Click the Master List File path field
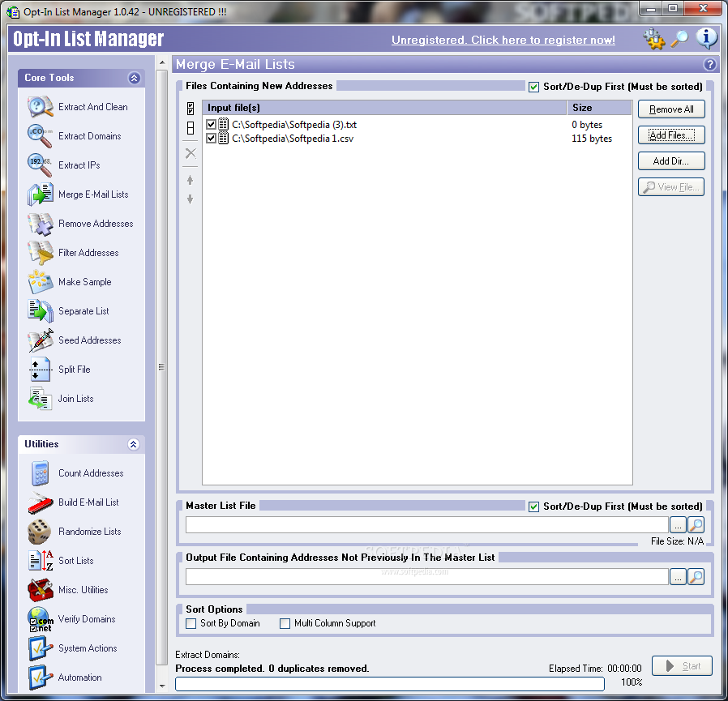728x701 pixels. tap(427, 525)
